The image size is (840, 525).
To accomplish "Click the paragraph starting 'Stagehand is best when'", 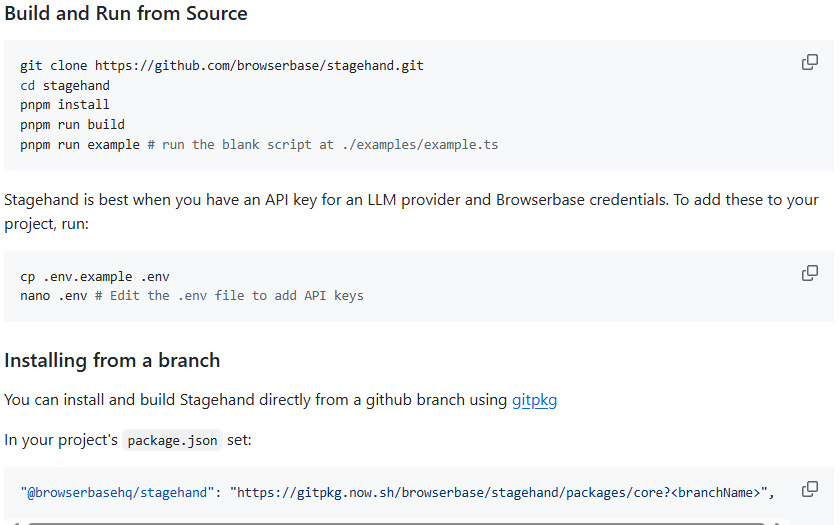I will [x=411, y=212].
